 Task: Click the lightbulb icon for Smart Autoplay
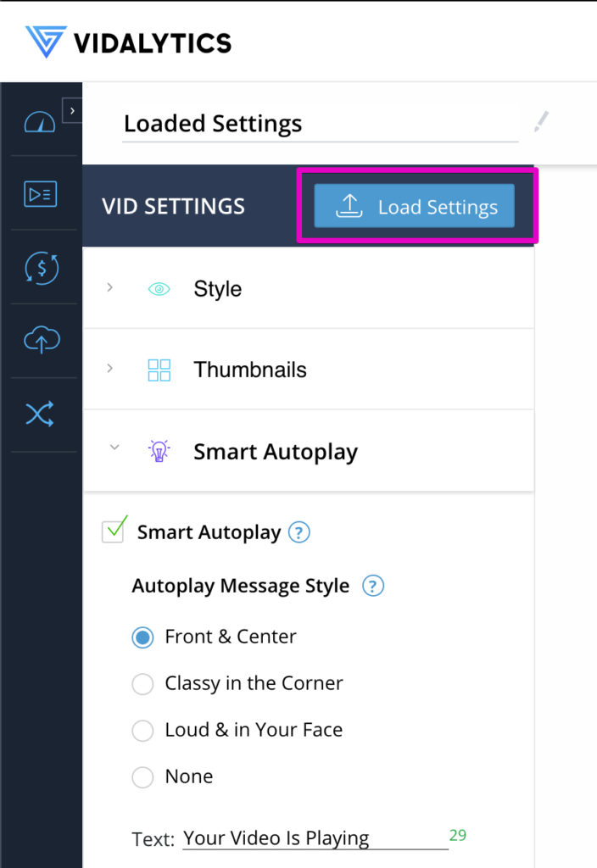pyautogui.click(x=159, y=451)
